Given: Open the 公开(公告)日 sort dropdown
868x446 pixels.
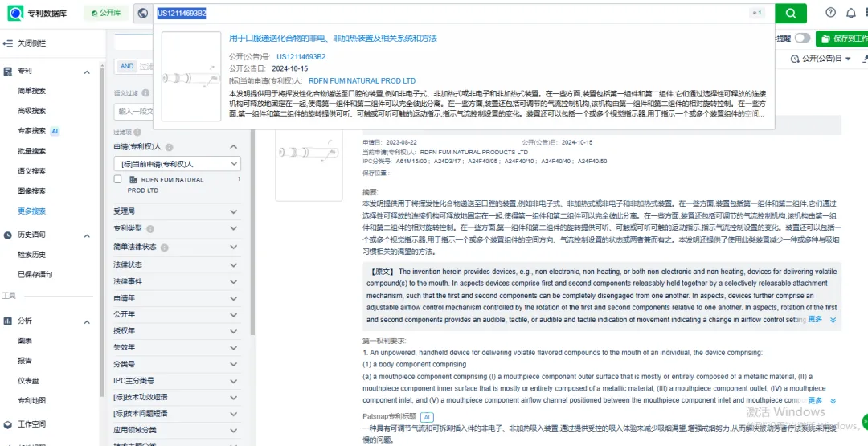Looking at the screenshot, I should pyautogui.click(x=820, y=59).
